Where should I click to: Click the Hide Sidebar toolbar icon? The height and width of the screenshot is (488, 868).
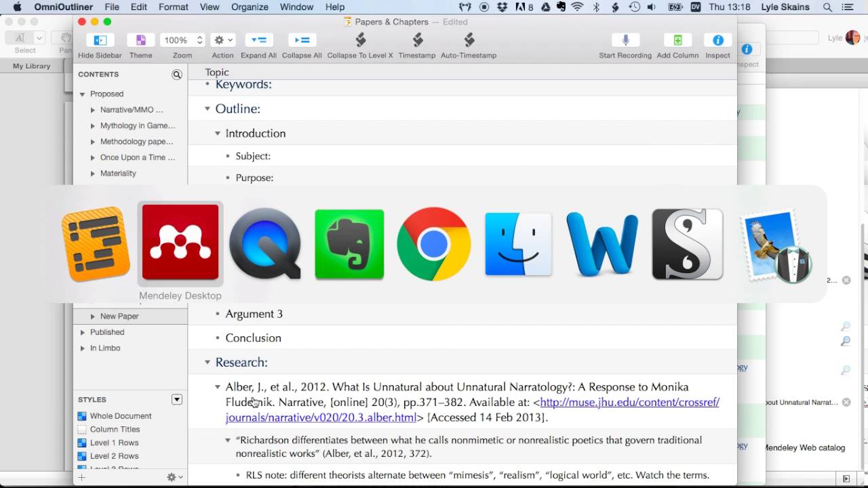[100, 40]
